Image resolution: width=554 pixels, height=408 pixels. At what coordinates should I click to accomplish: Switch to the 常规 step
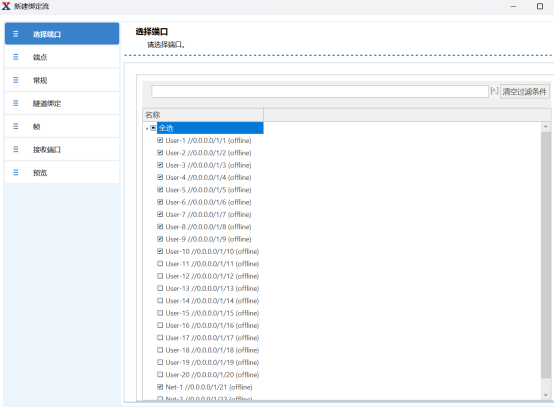[62, 80]
